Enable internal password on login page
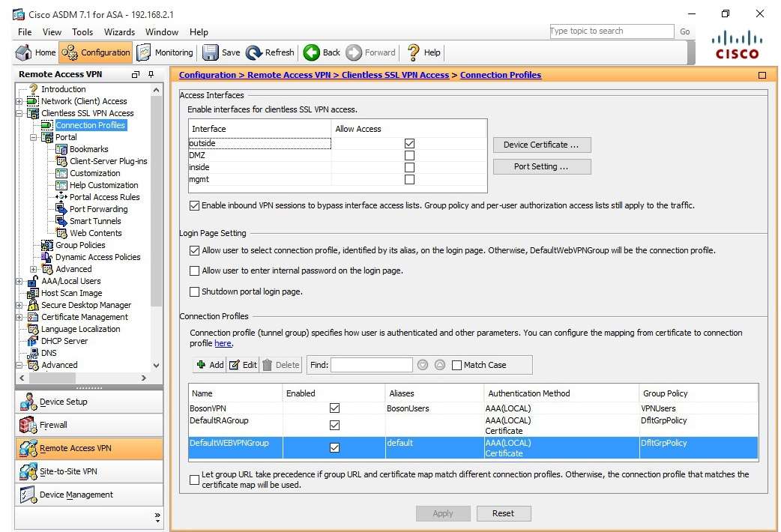The height and width of the screenshot is (532, 781). pos(194,271)
